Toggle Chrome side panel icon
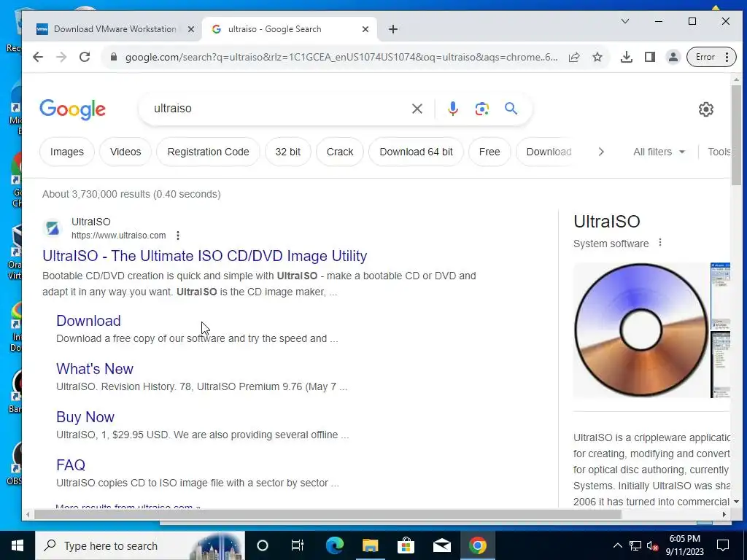 (650, 57)
